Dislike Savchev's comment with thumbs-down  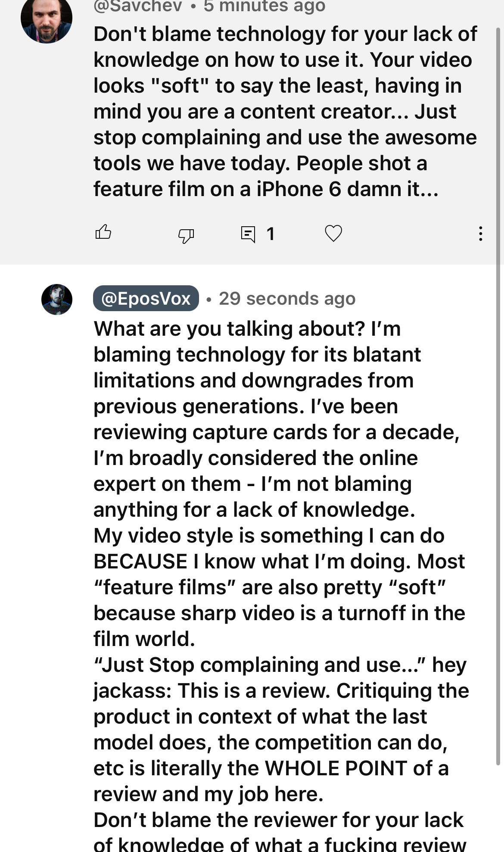point(186,235)
